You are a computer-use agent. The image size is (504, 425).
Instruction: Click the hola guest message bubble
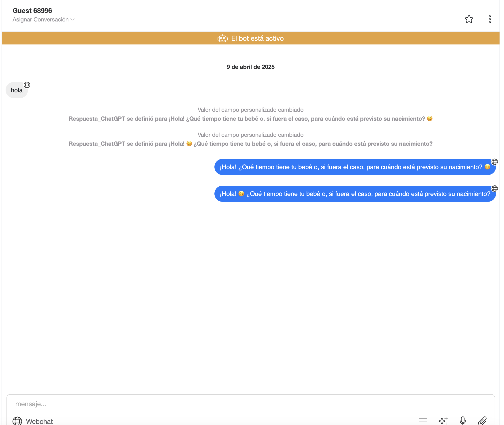click(x=17, y=90)
